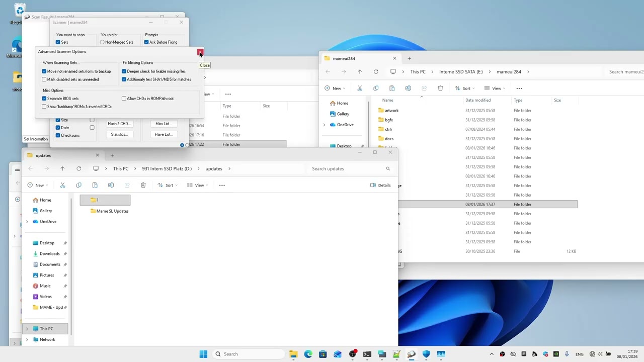Click Search updates field
Viewport: 644px width, 362px height.
coord(351,168)
